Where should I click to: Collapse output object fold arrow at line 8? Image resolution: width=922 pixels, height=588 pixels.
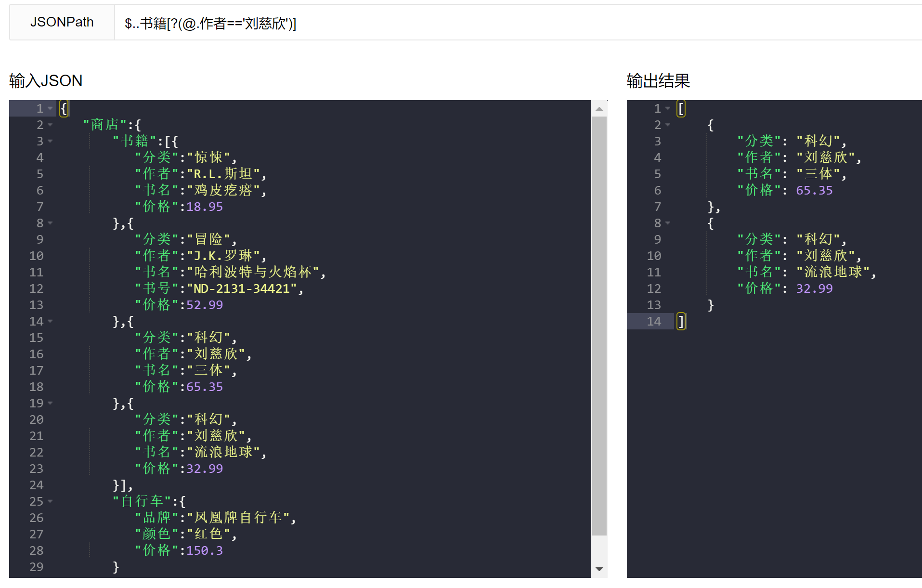[x=668, y=223]
